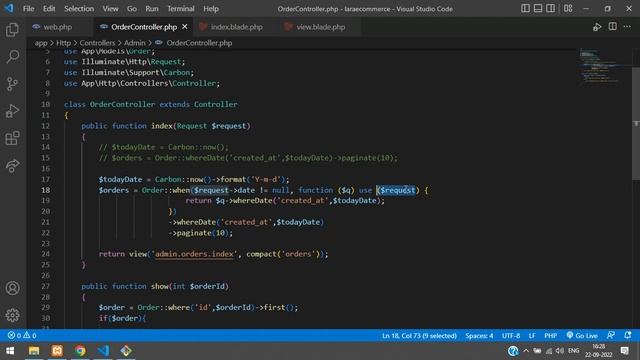Toggle the bottom panel layout icon
Screen dimensions: 640x360
538,8
